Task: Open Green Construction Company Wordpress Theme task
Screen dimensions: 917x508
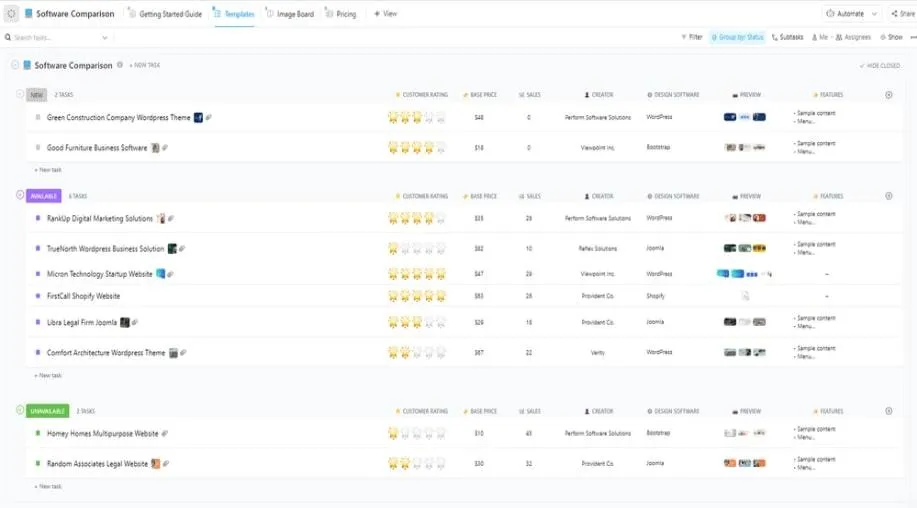Action: point(119,118)
